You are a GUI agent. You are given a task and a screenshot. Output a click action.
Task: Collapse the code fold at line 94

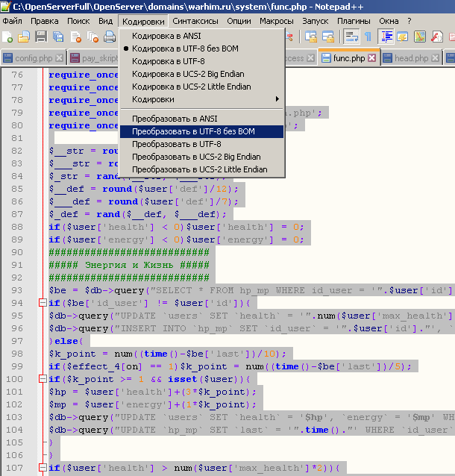tap(43, 303)
